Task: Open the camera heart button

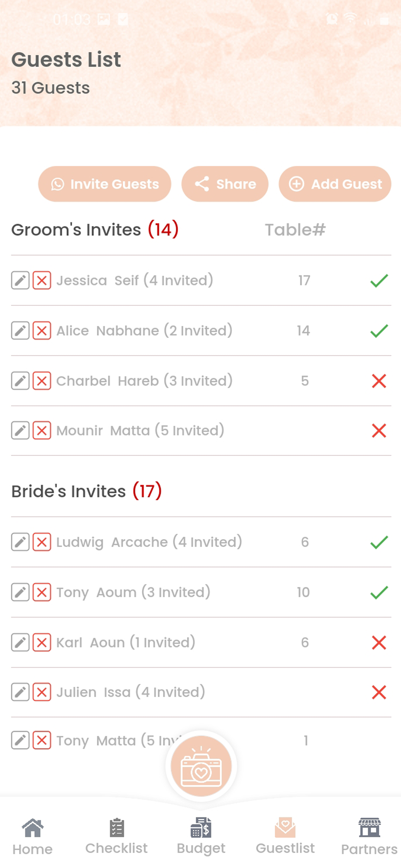Action: 201,766
